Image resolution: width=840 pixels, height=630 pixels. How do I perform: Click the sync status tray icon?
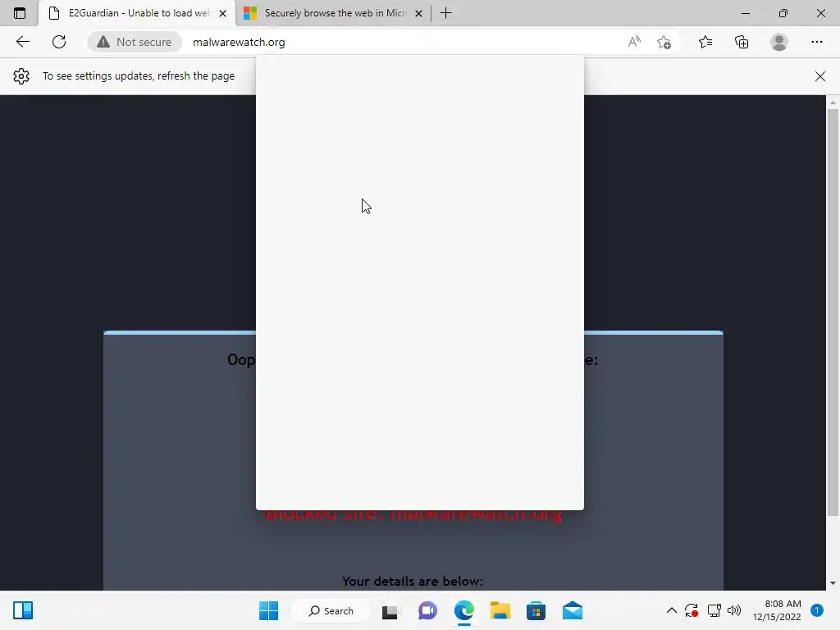pyautogui.click(x=691, y=610)
